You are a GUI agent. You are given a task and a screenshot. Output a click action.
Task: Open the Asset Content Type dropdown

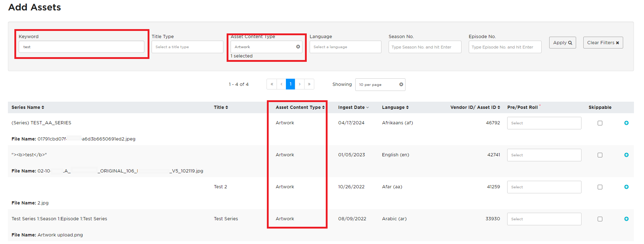(x=266, y=47)
